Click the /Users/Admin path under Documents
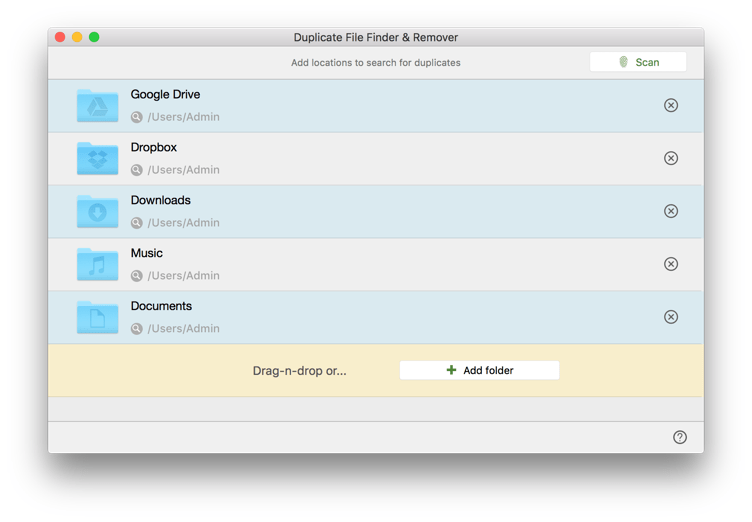 coord(184,328)
